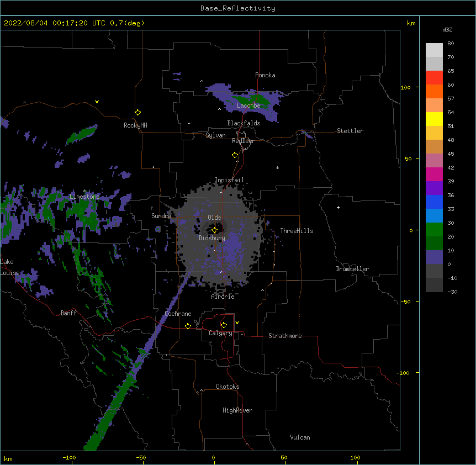Viewport: 476px width, 465px height.
Task: Select the yellow diamond marker below RedDeer
Action: (x=235, y=155)
